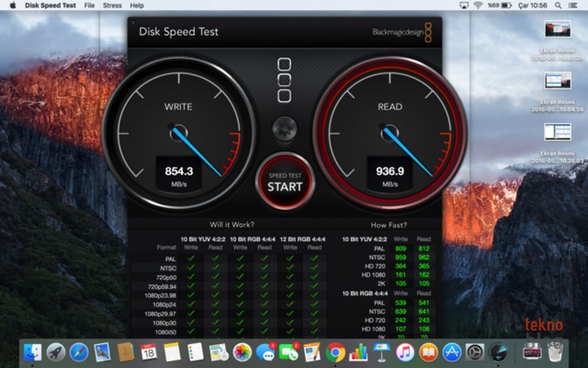
Task: Click the AirPlay display icon in menu bar
Action: pos(464,5)
